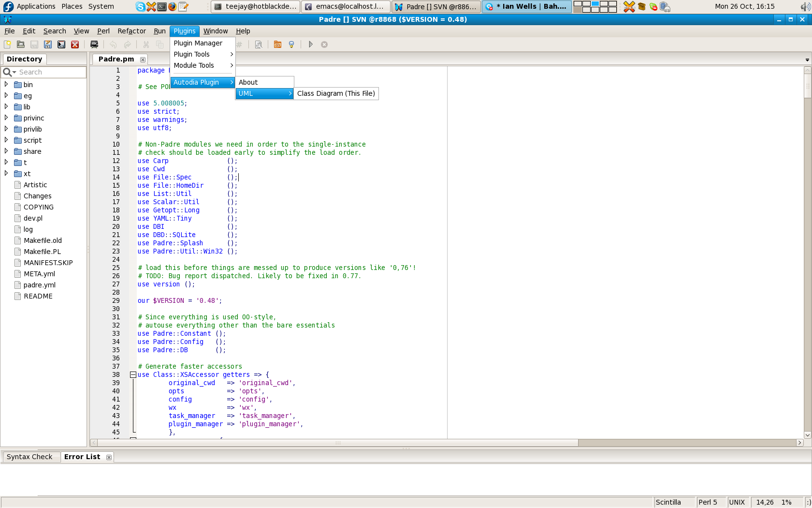Click the editor horizontal scrollbar thumb
Image resolution: width=812 pixels, height=508 pixels.
[338, 443]
